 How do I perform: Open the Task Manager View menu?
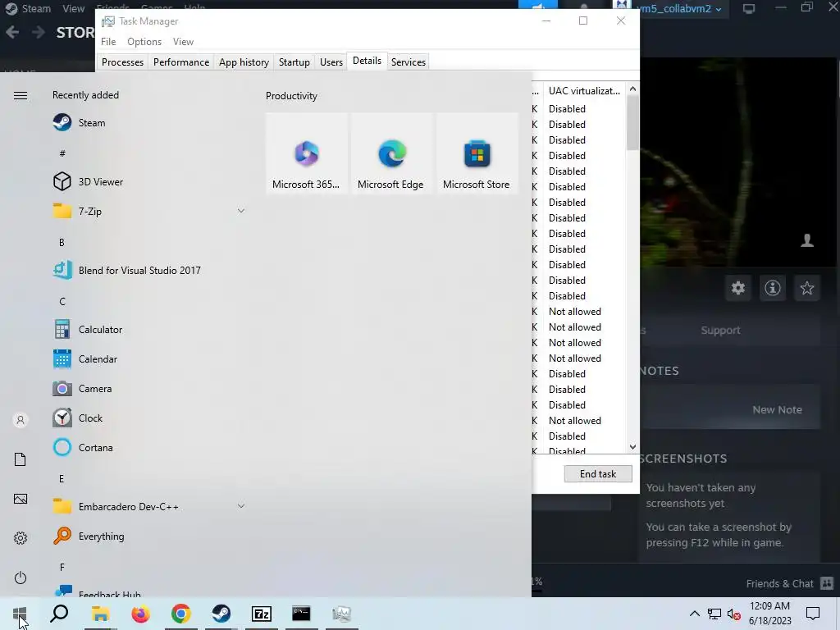tap(183, 42)
